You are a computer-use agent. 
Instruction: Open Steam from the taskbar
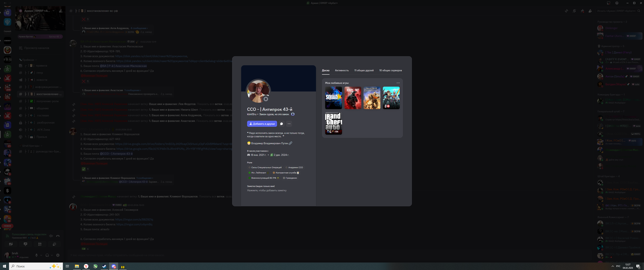[x=104, y=266]
